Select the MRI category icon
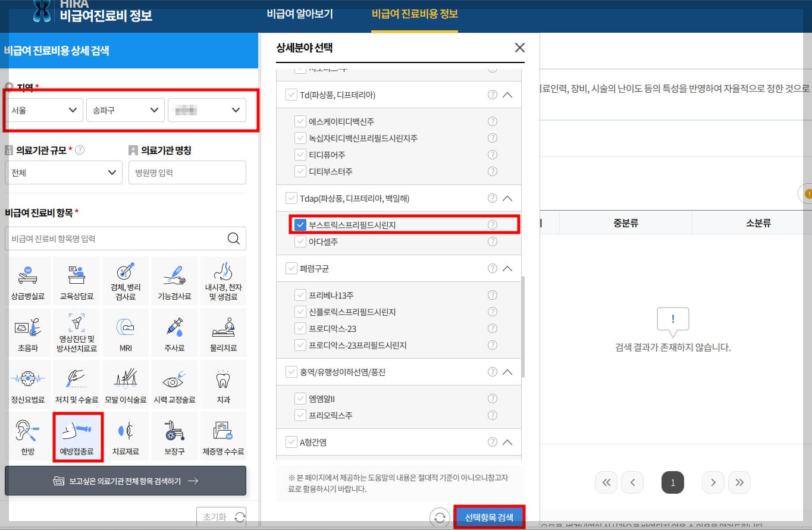The height and width of the screenshot is (530, 812). [x=126, y=333]
